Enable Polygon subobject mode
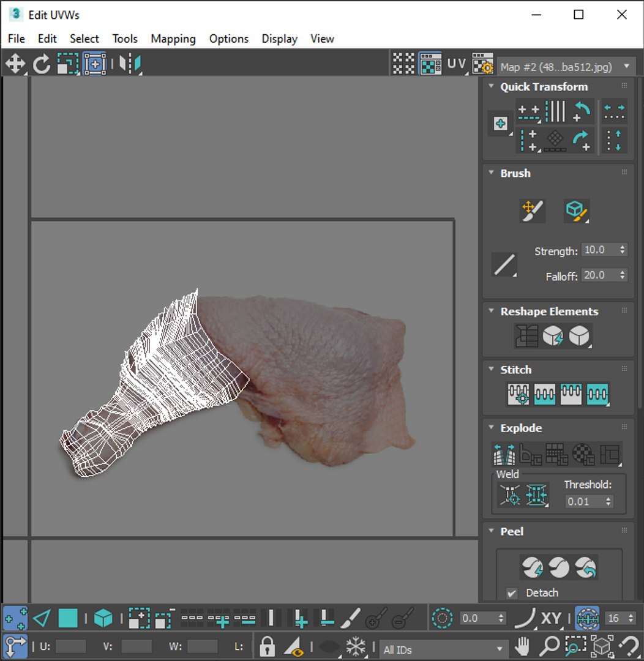The height and width of the screenshot is (661, 644). click(x=68, y=618)
